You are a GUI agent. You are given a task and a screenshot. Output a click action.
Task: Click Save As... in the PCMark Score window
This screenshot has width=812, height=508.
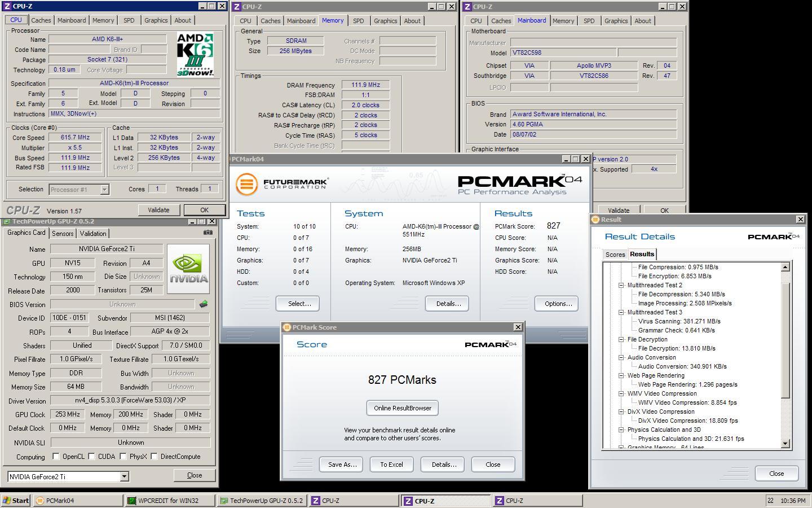pyautogui.click(x=341, y=465)
